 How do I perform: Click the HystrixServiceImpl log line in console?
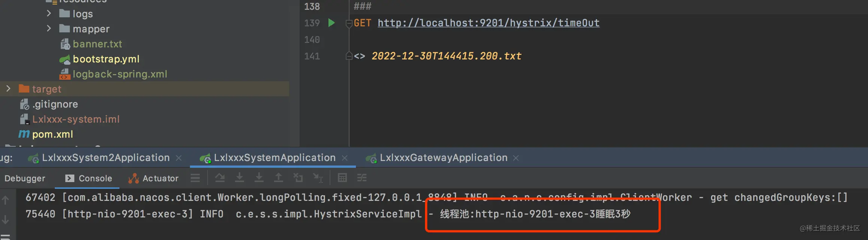[x=328, y=214]
